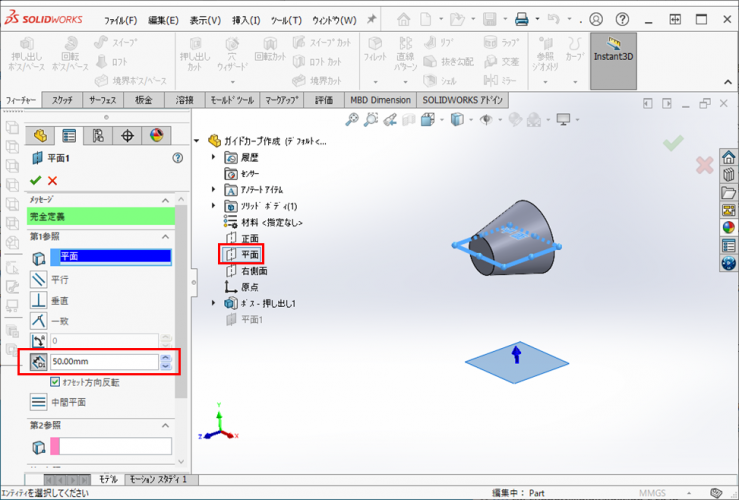739x500 pixels.
Task: Expand the ボス-押し出し1 feature node
Action: [x=214, y=303]
